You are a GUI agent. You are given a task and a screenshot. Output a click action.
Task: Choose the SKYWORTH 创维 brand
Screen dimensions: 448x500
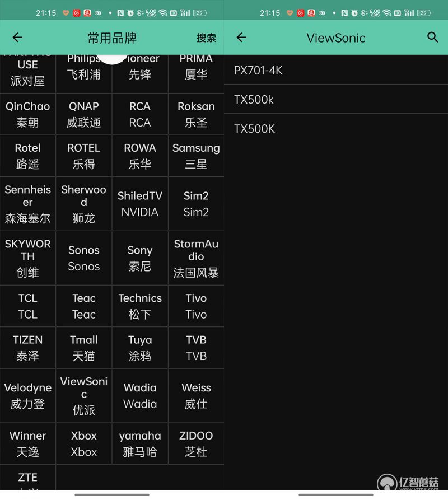pos(28,258)
